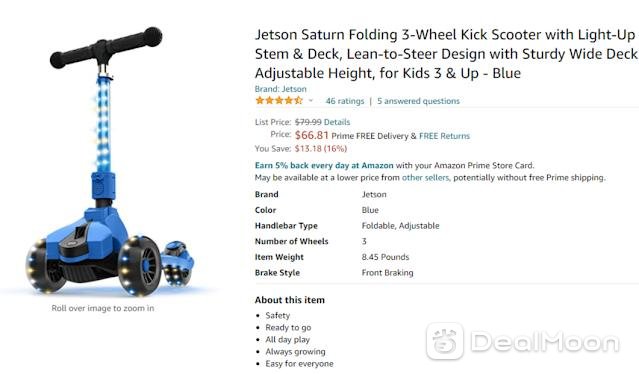Click the Roll over image to zoom in text

pyautogui.click(x=103, y=308)
